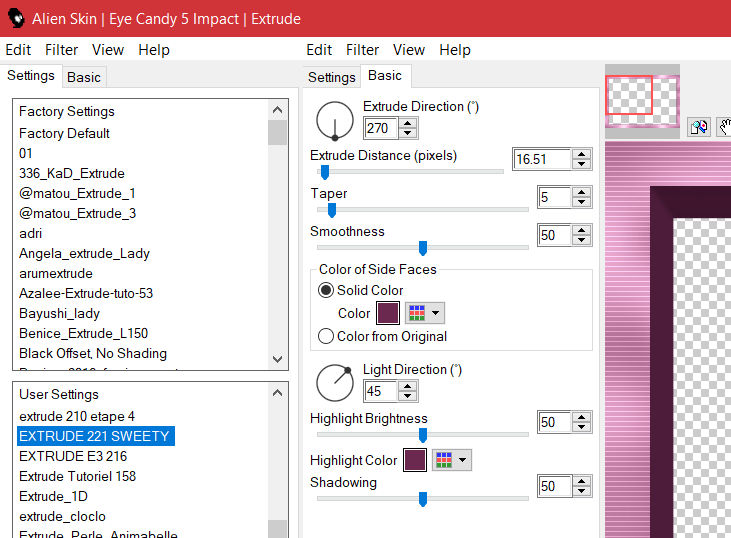Screen dimensions: 731x538
Task: Select the extrude_cloclo user setting
Action: click(x=62, y=516)
